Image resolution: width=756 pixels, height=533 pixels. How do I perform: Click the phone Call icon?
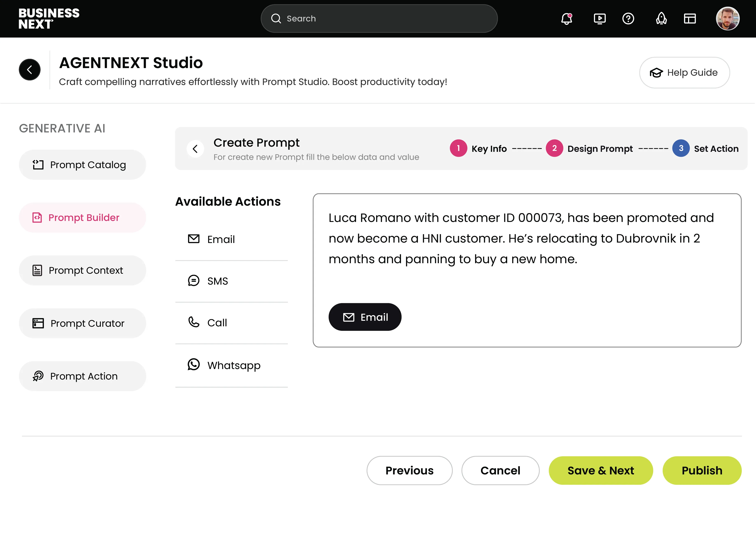pyautogui.click(x=194, y=322)
